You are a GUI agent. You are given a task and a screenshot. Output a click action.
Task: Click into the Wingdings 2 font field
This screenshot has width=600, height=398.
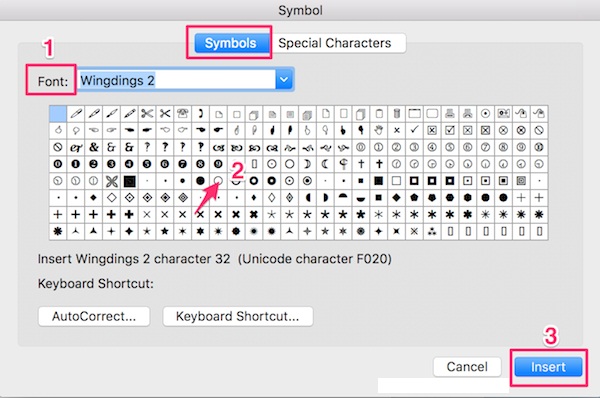(177, 80)
